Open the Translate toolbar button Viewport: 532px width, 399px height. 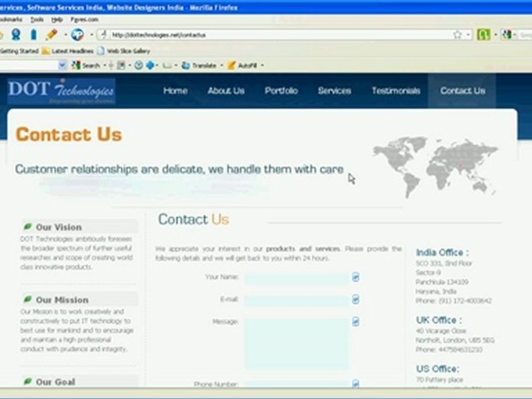point(199,65)
